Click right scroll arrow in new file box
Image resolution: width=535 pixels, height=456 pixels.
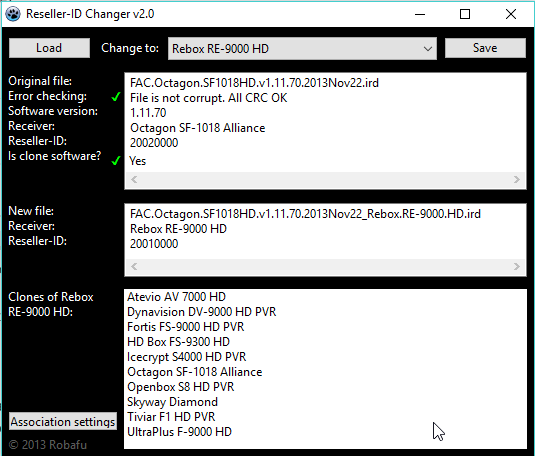click(x=517, y=267)
